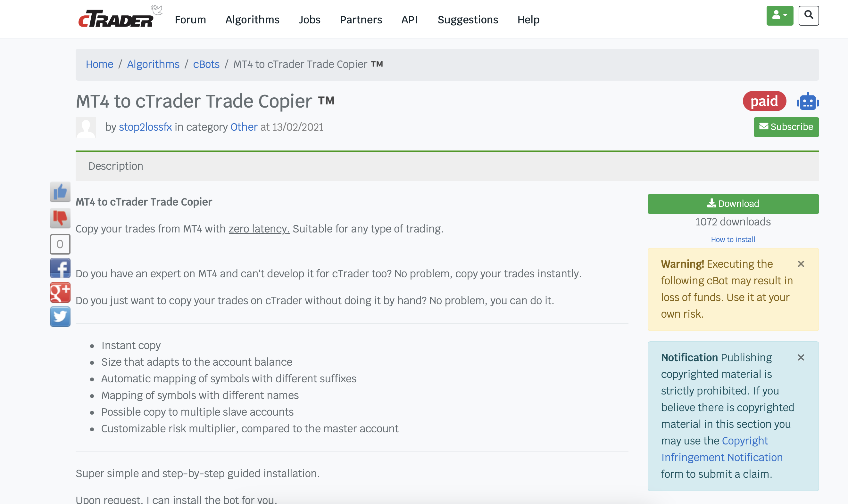Switch to the Description tab
Viewport: 848px width, 504px height.
[x=116, y=166]
